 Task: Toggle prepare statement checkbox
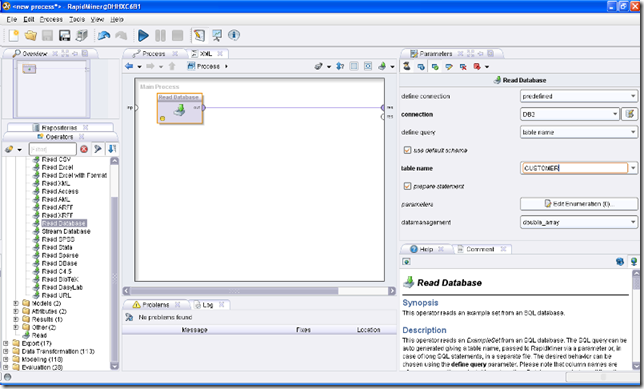407,186
